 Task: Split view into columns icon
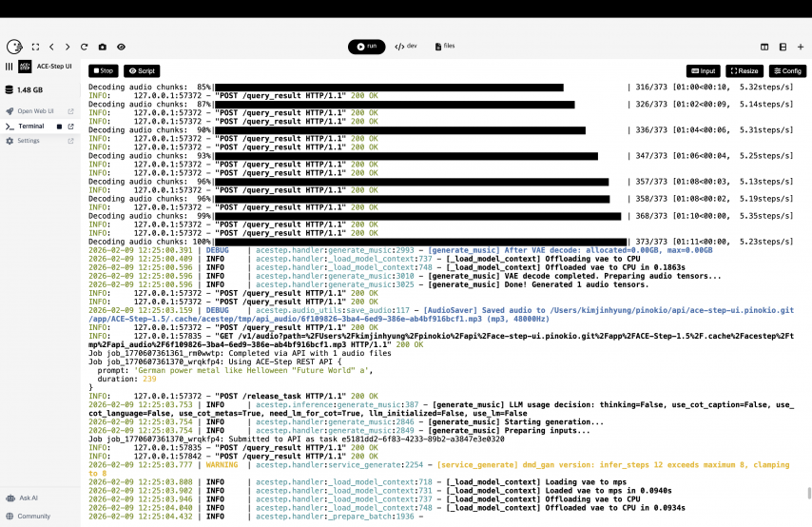tap(764, 46)
